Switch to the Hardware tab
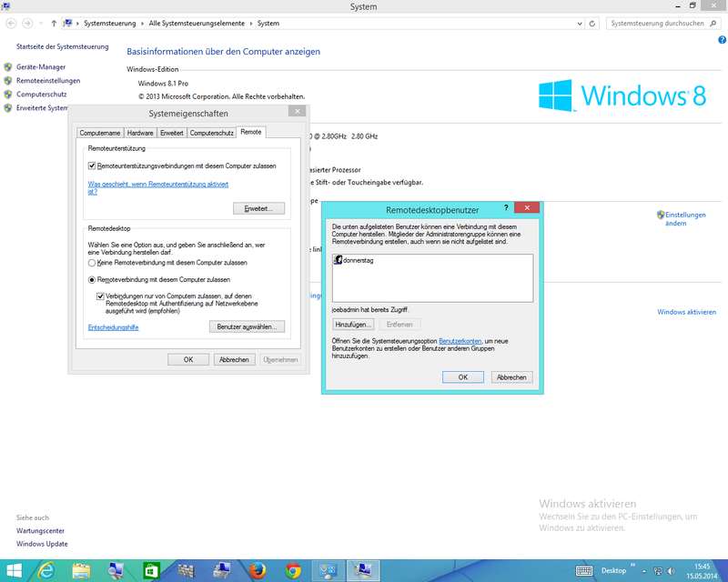Screen dimensions: 728x582 tap(140, 133)
